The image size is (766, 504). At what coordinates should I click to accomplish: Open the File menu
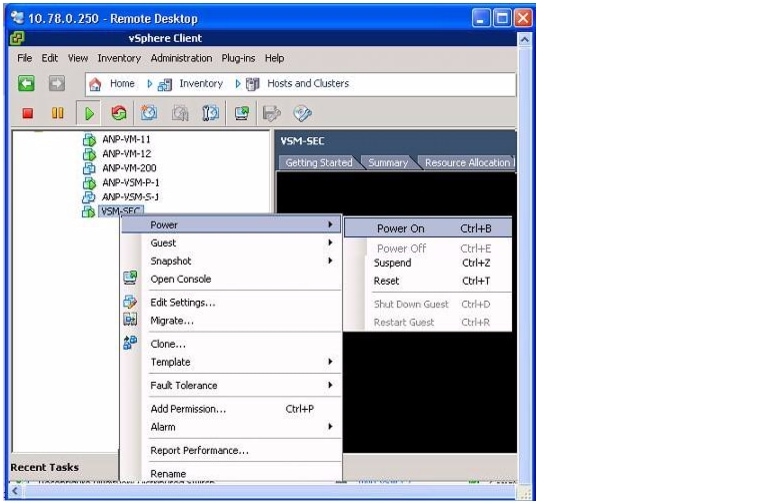tap(24, 58)
